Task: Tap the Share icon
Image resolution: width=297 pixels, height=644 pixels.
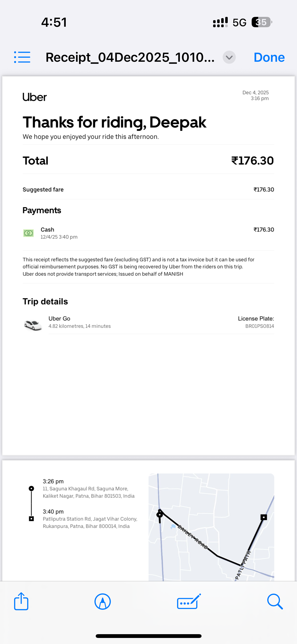Action: click(x=21, y=601)
